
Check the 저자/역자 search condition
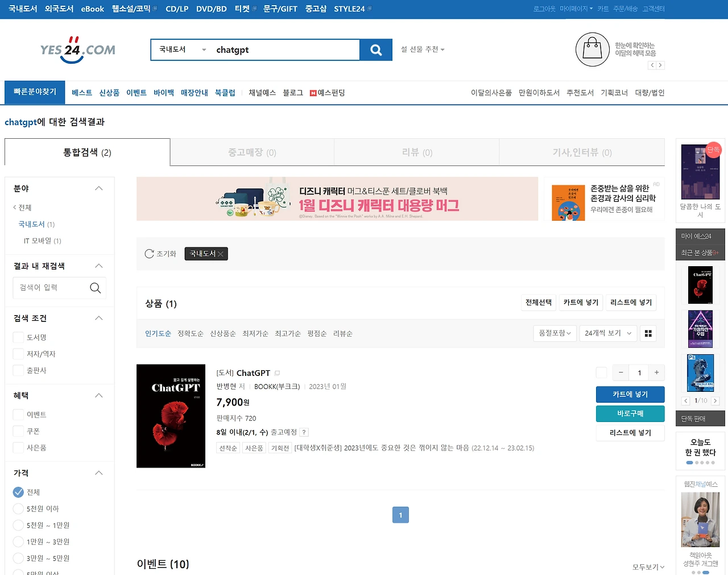tap(18, 354)
